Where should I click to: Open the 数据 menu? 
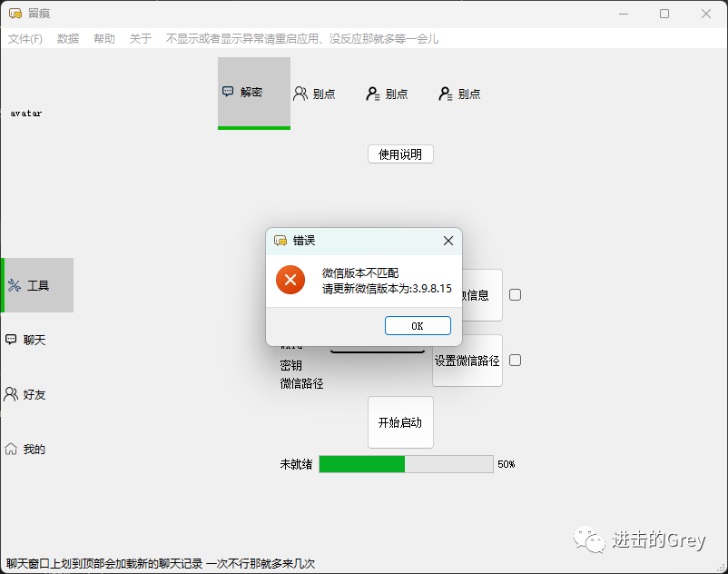click(x=68, y=38)
